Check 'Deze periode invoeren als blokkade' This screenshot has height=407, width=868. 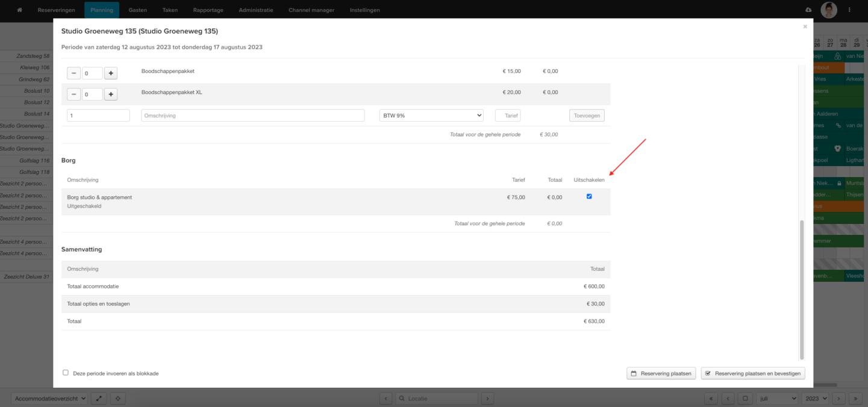coord(66,373)
